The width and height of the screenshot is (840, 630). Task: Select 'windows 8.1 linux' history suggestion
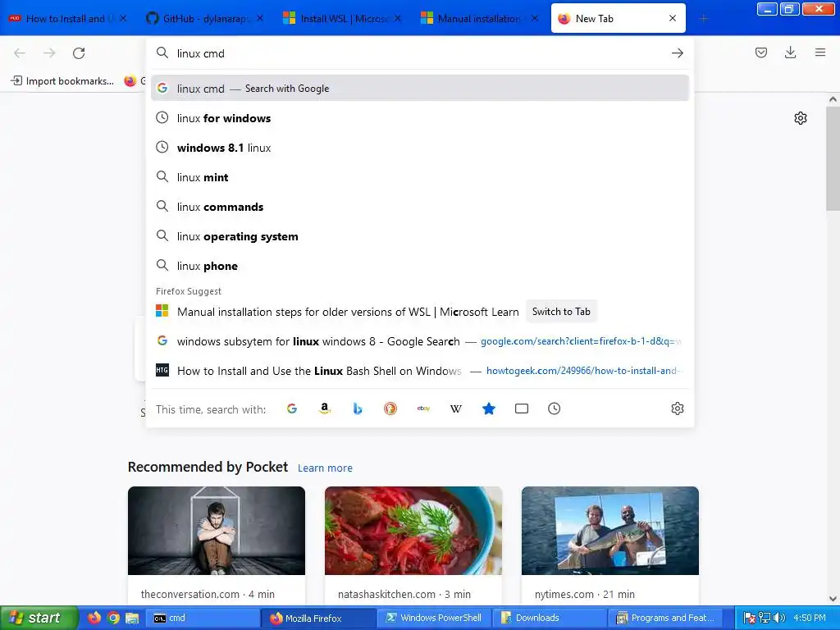coord(419,148)
